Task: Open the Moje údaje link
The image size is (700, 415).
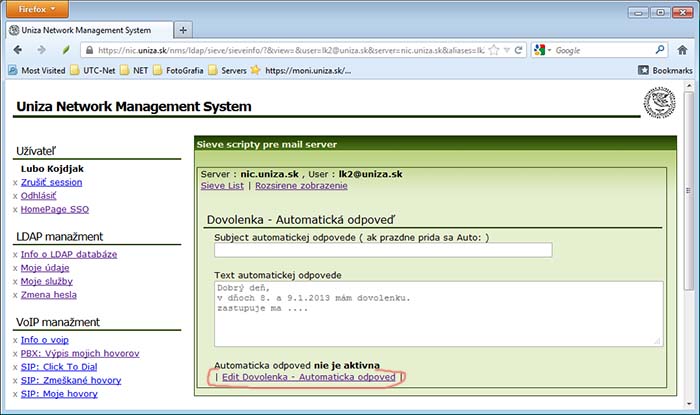Action: (x=45, y=268)
